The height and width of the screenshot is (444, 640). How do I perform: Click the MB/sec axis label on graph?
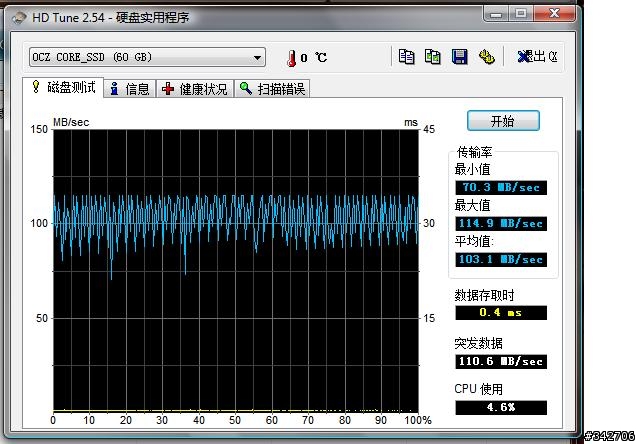tap(71, 122)
